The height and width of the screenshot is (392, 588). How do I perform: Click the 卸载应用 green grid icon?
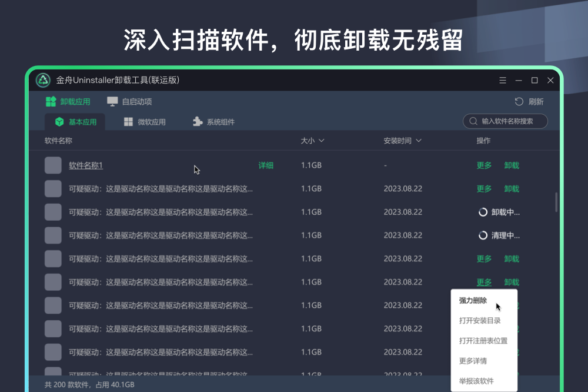pyautogui.click(x=51, y=102)
